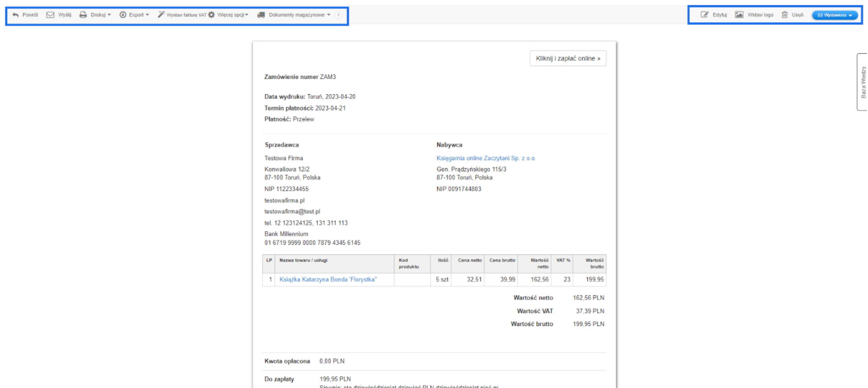Delete the order with the Usuń trash icon

(x=785, y=15)
